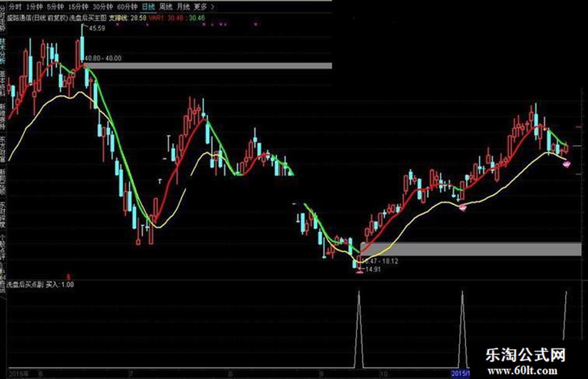Image resolution: width=588 pixels, height=379 pixels.
Task: Select the 5分钟 period tab
Action: (55, 7)
